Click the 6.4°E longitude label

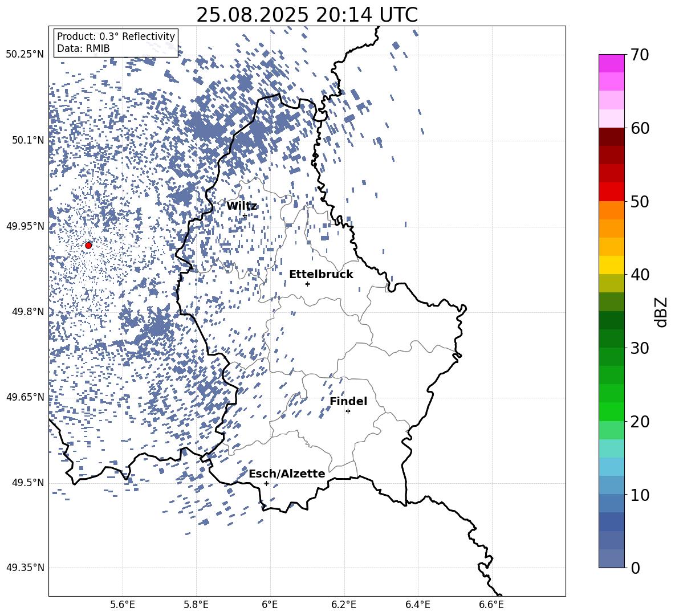point(417,605)
